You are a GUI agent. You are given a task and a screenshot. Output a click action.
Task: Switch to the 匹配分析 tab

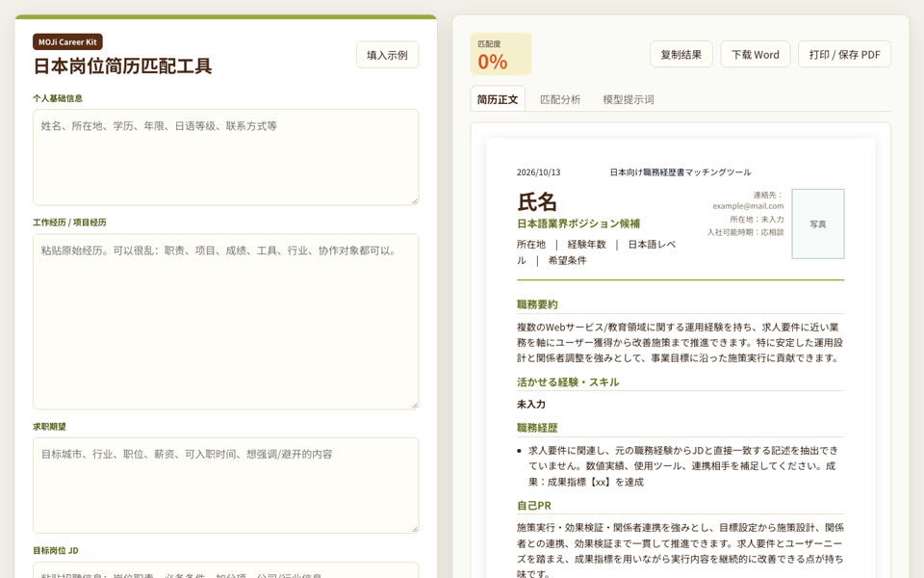tap(560, 99)
